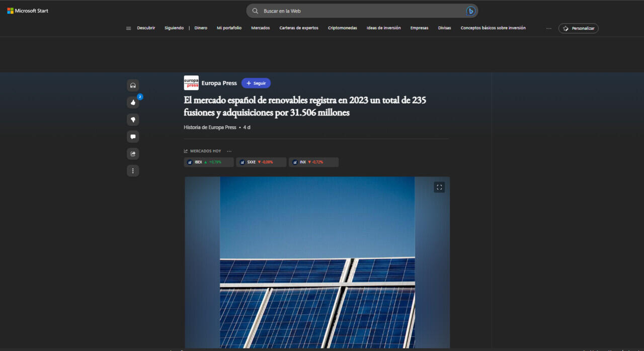
Task: Open Europa Press publisher link
Action: (219, 83)
